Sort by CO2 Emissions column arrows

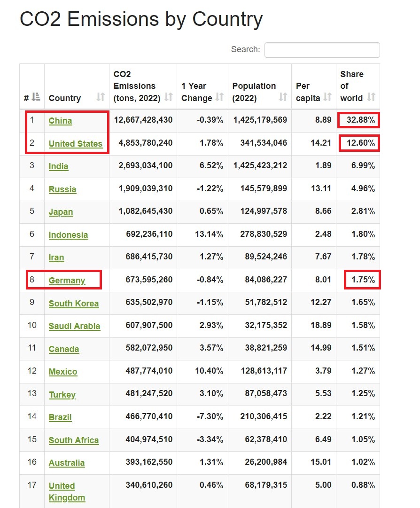169,98
